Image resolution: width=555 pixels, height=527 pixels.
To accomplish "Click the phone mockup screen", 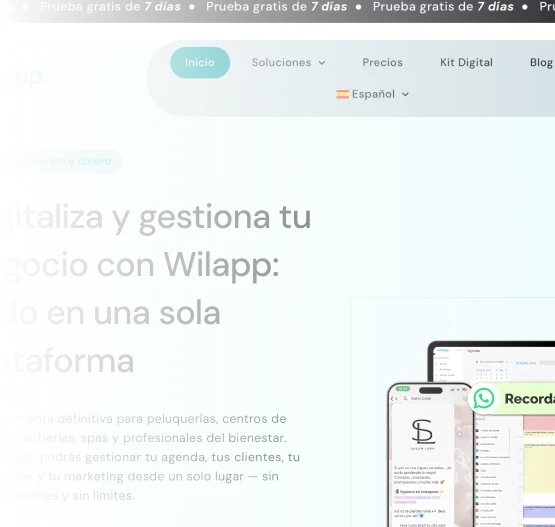I will (x=430, y=455).
